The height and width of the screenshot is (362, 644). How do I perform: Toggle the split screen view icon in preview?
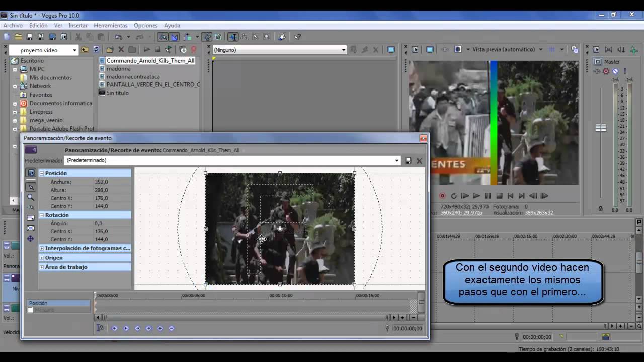458,50
